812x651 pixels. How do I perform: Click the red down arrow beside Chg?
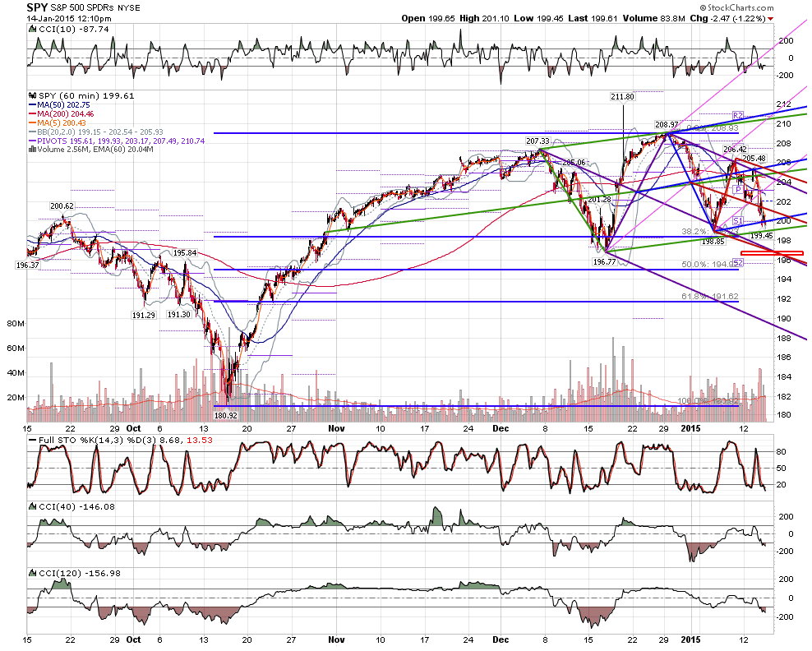coord(771,19)
